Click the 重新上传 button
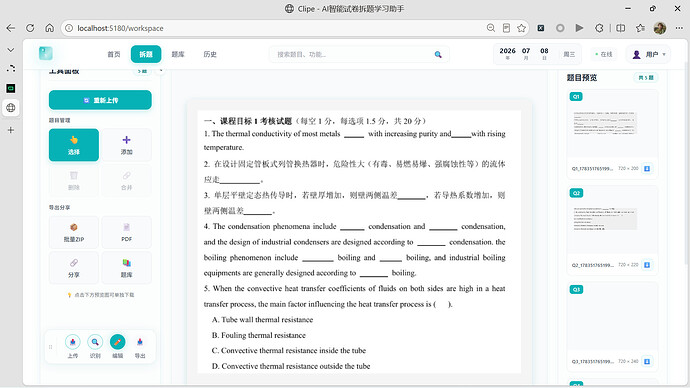This screenshot has width=690, height=388. click(100, 100)
